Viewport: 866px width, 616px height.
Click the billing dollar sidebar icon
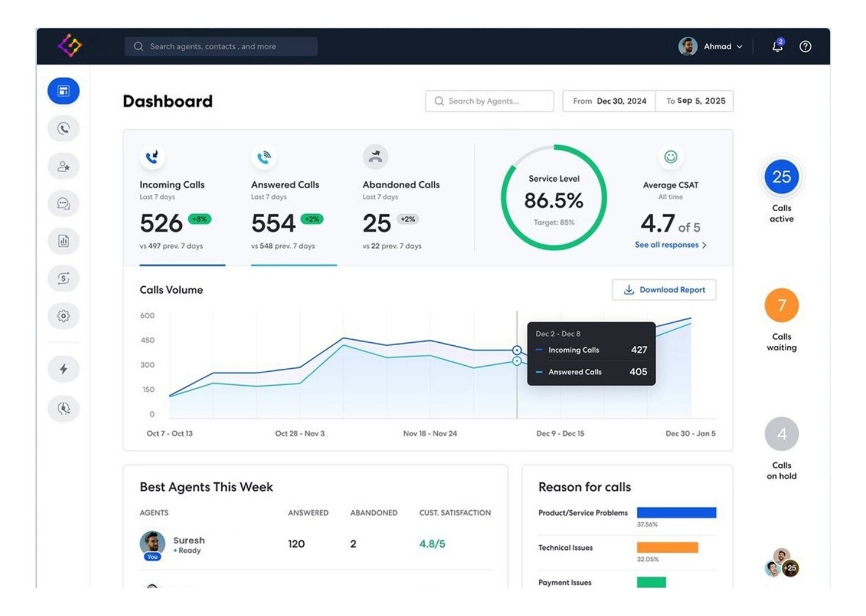pyautogui.click(x=63, y=279)
